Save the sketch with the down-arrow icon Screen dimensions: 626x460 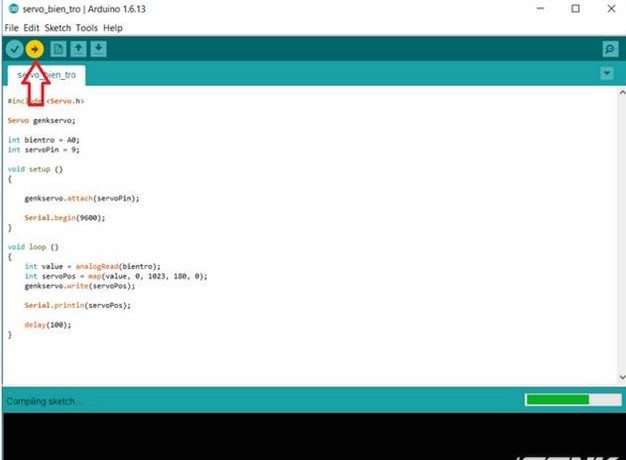click(98, 49)
